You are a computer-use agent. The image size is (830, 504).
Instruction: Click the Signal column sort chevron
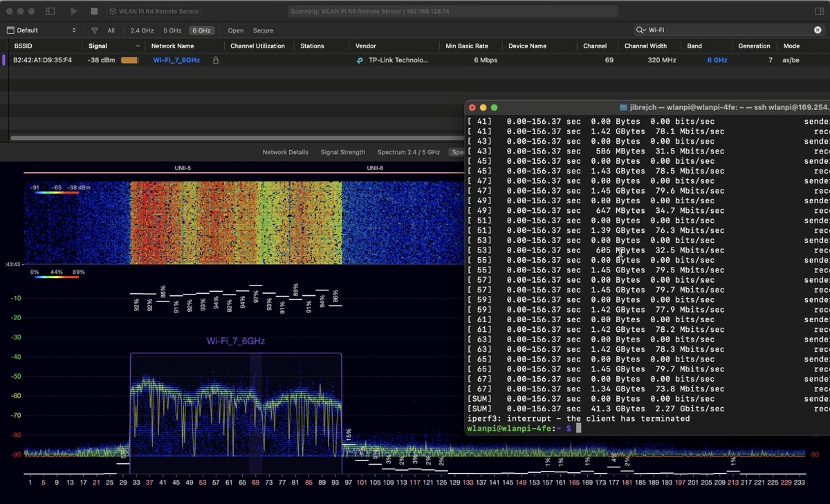[138, 46]
